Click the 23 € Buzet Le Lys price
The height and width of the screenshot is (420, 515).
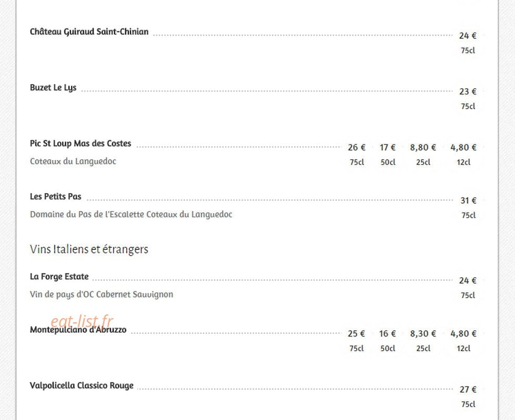(x=468, y=91)
